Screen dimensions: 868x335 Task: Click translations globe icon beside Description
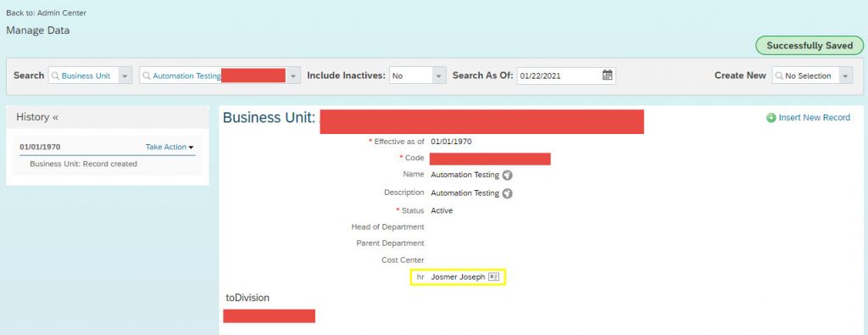507,193
